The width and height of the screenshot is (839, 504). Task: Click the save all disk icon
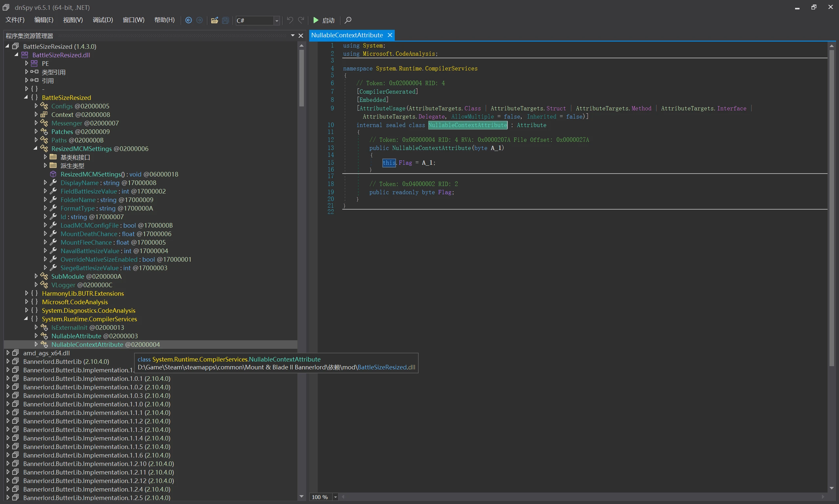(x=225, y=20)
